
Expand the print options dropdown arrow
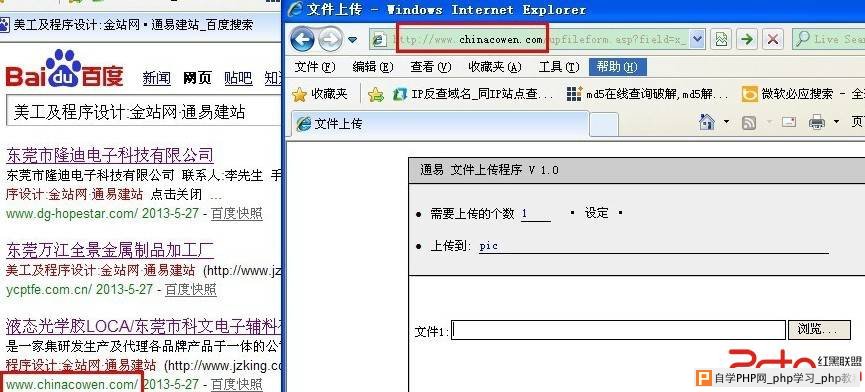836,122
